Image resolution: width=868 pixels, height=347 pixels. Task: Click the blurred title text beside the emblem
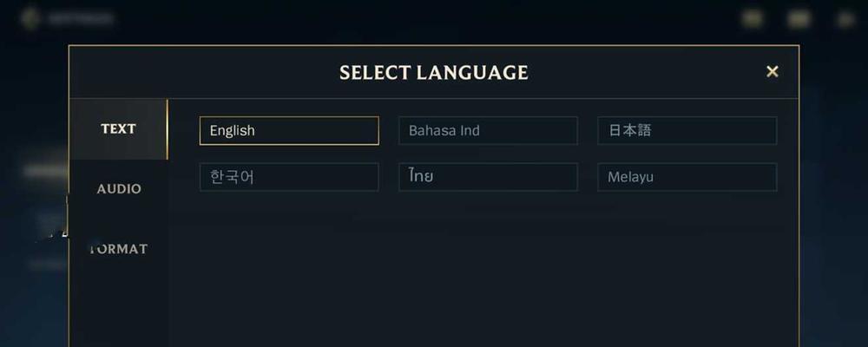click(81, 19)
